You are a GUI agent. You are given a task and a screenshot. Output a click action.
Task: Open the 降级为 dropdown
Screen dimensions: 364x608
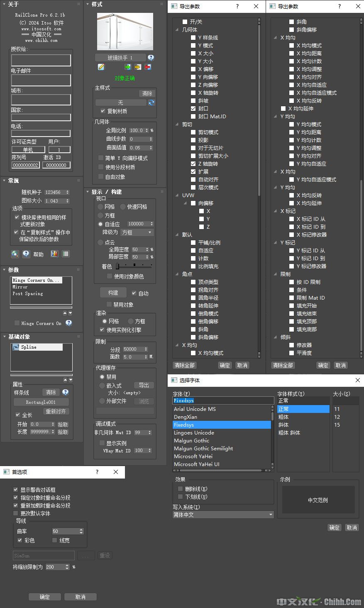coord(137,232)
